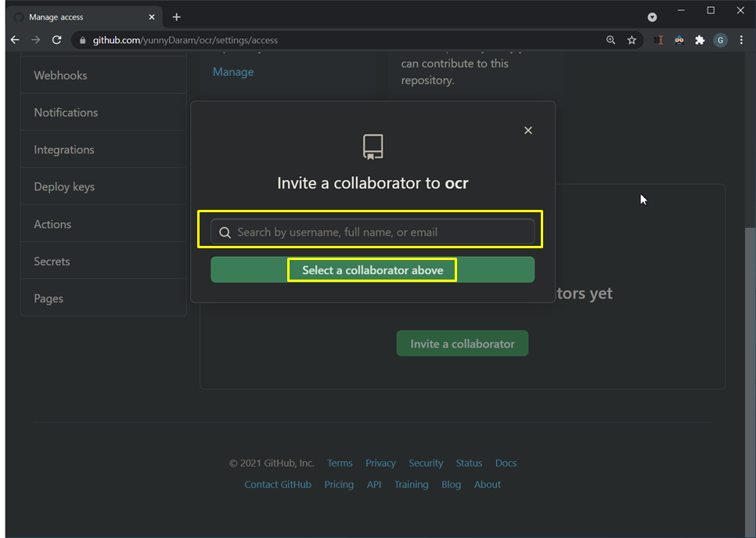Click the repository icon in the dialog
The height and width of the screenshot is (538, 756).
(373, 146)
